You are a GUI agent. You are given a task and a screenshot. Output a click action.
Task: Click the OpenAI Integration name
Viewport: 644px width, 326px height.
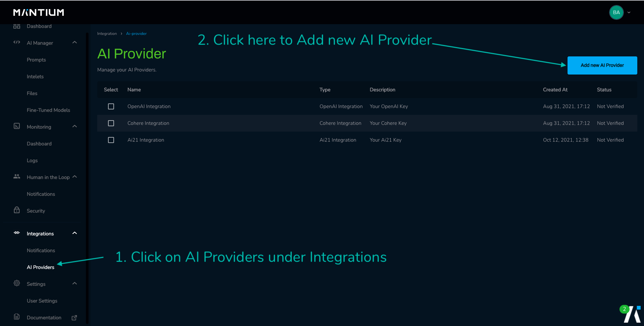tap(149, 106)
